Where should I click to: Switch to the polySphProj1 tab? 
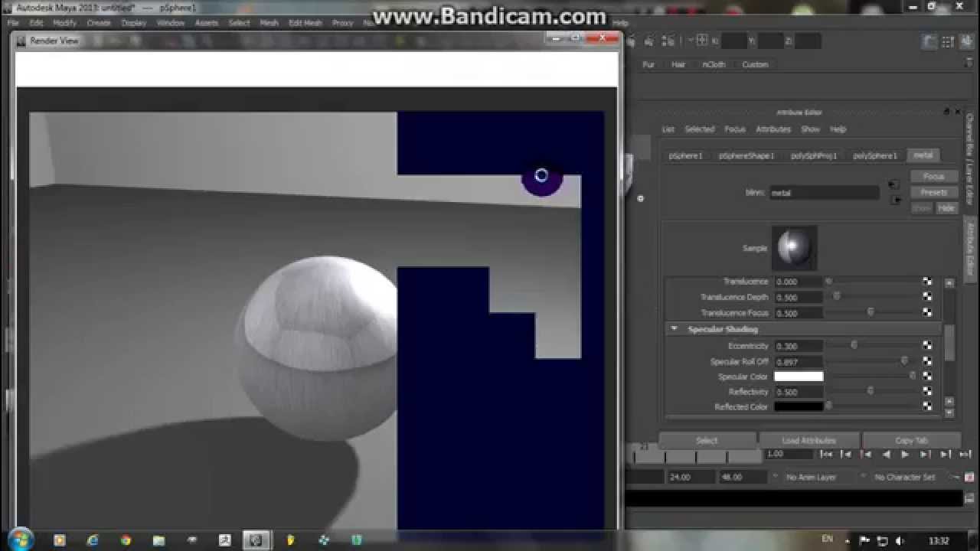pyautogui.click(x=814, y=155)
